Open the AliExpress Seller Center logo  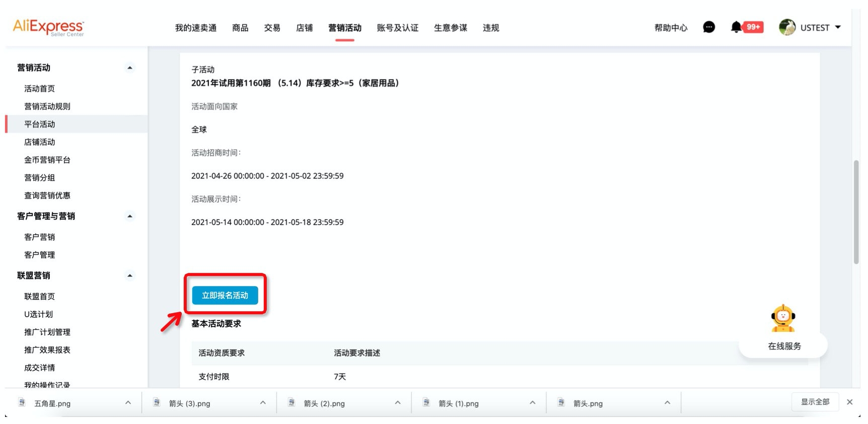pyautogui.click(x=48, y=27)
